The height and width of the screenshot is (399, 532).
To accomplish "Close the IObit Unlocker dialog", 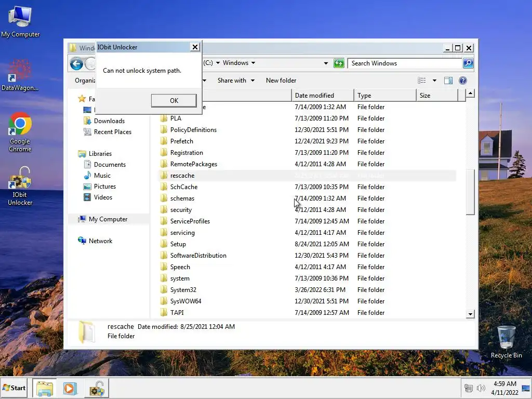I will [x=195, y=47].
